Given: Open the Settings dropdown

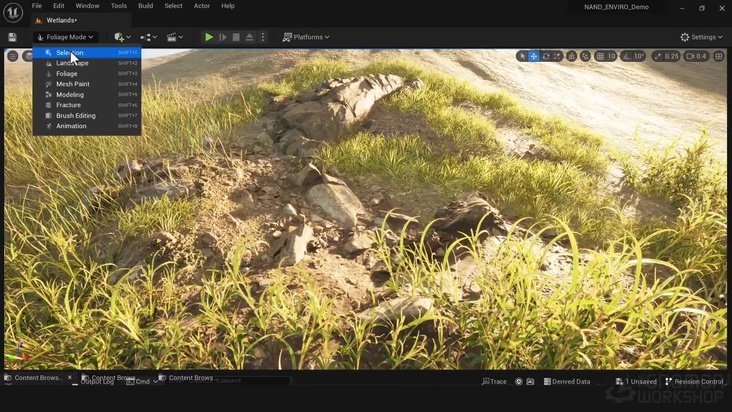Looking at the screenshot, I should click(701, 37).
